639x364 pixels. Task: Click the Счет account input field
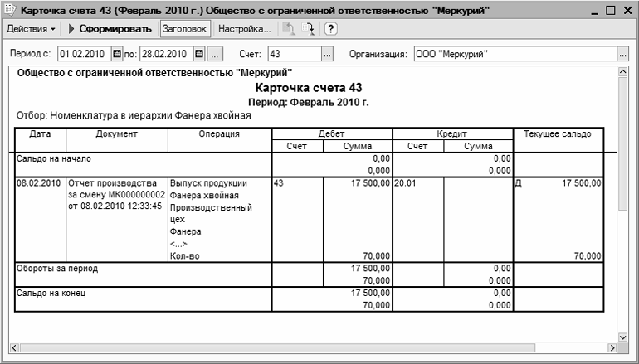pos(293,54)
